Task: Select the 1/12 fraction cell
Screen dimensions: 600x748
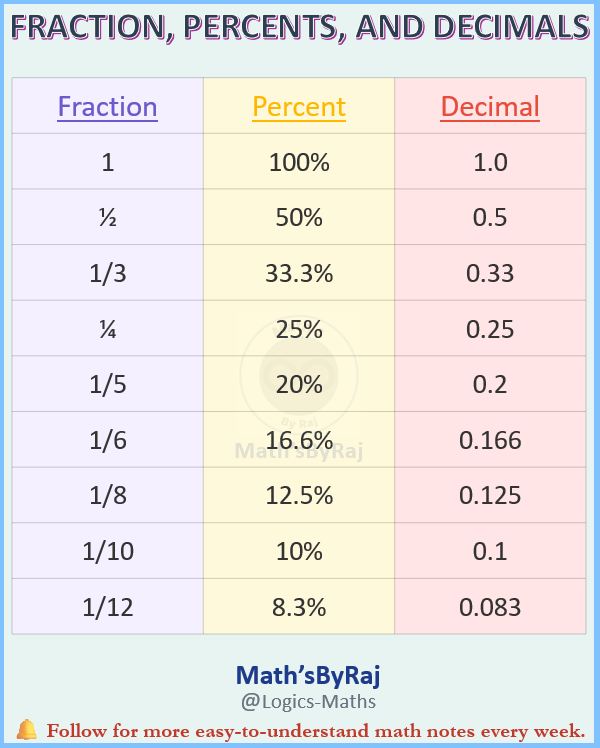Action: click(108, 607)
